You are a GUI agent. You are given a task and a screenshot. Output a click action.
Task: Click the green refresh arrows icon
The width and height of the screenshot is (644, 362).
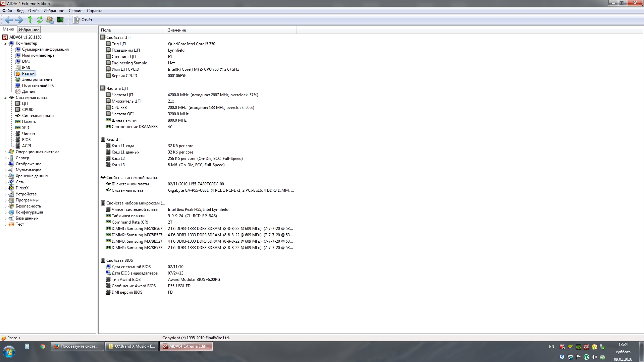(40, 20)
